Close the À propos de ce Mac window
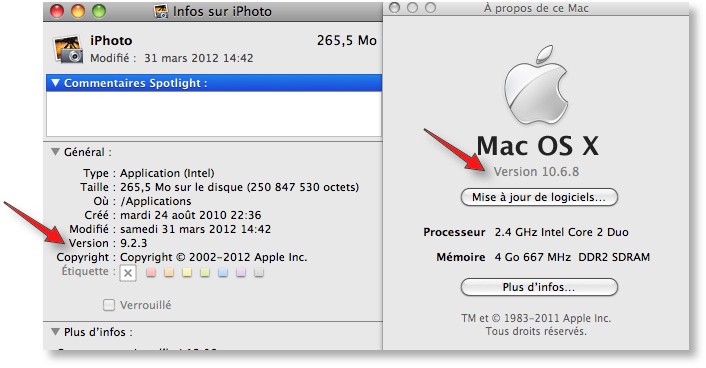The width and height of the screenshot is (706, 368). [x=394, y=8]
